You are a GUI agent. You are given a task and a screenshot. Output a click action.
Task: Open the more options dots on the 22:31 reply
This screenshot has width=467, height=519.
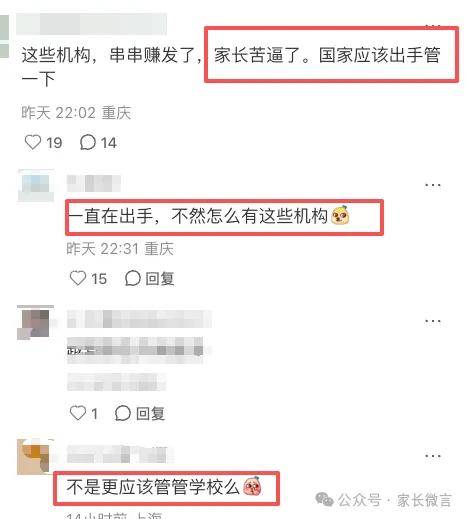point(433,185)
